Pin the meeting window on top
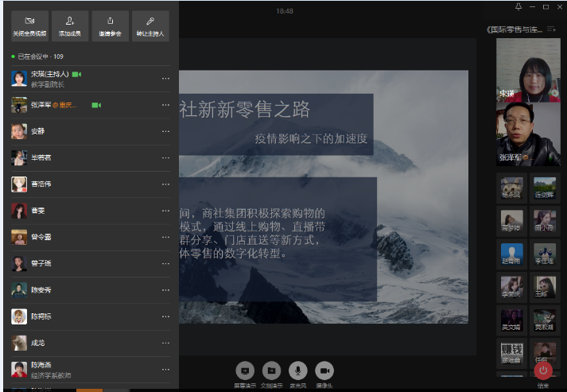This screenshot has width=567, height=392. pos(518,6)
